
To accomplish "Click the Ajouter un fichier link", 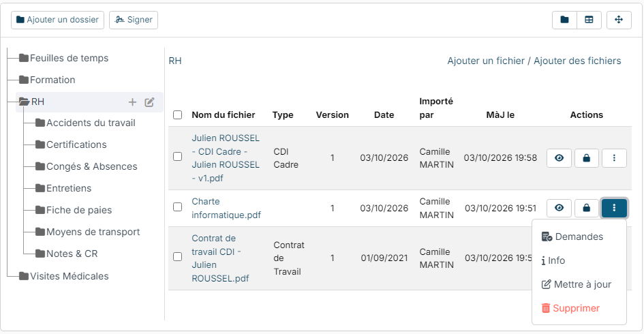I will (486, 61).
